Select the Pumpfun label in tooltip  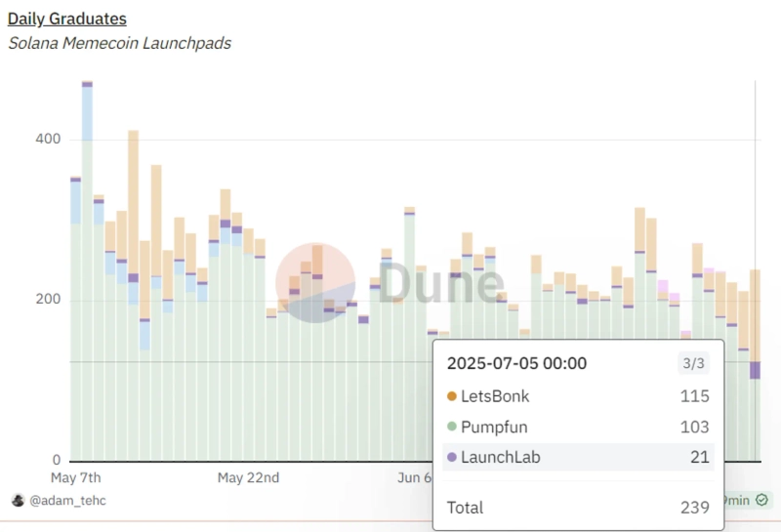(x=495, y=427)
